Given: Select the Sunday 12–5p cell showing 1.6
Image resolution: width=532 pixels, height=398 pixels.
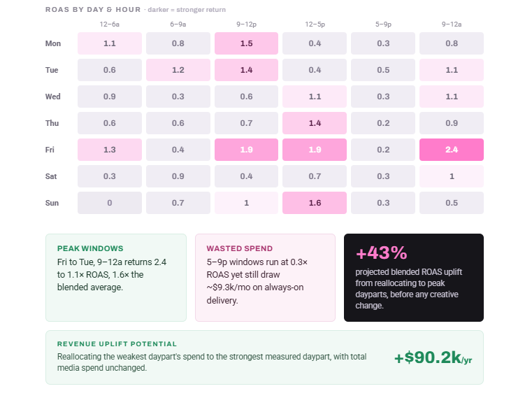Looking at the screenshot, I should point(315,203).
